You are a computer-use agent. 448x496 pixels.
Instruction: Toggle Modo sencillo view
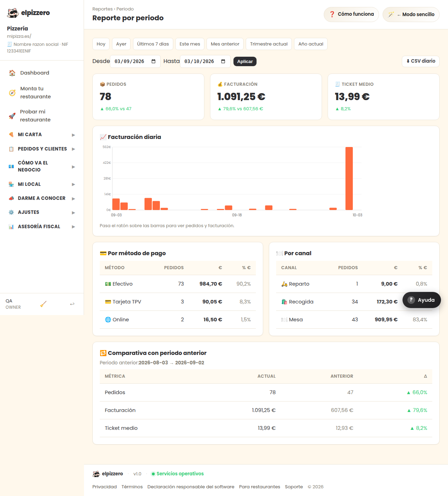pos(411,14)
